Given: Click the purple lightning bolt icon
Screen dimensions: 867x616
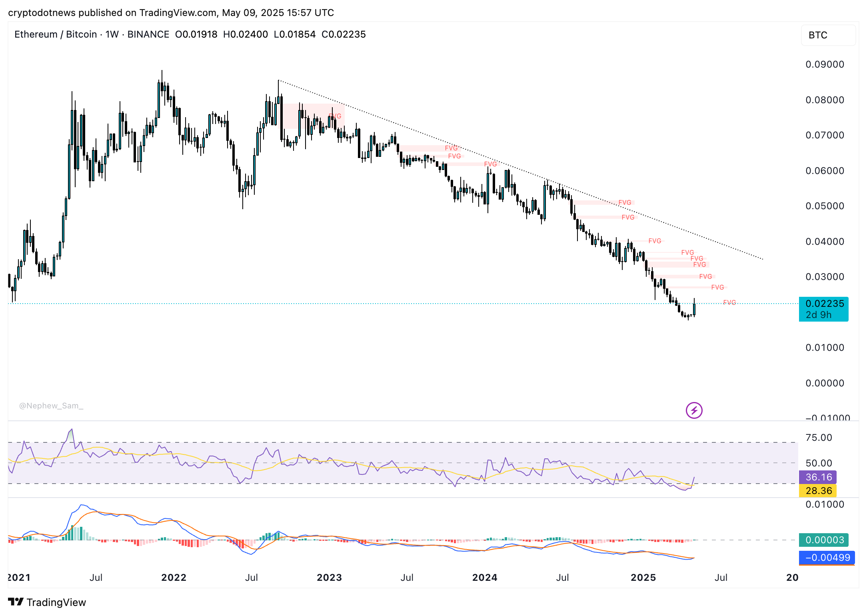Looking at the screenshot, I should tap(694, 410).
